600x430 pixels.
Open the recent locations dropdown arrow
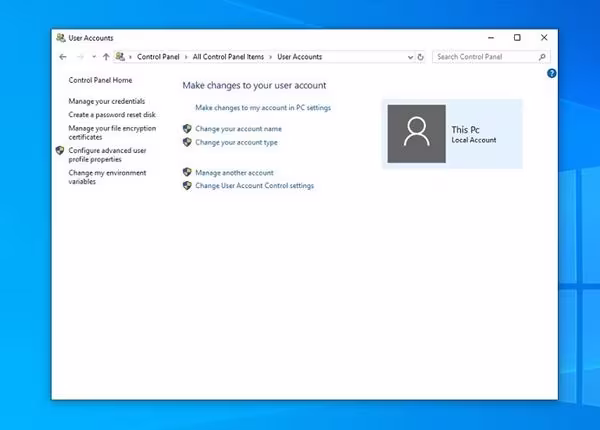(x=94, y=57)
